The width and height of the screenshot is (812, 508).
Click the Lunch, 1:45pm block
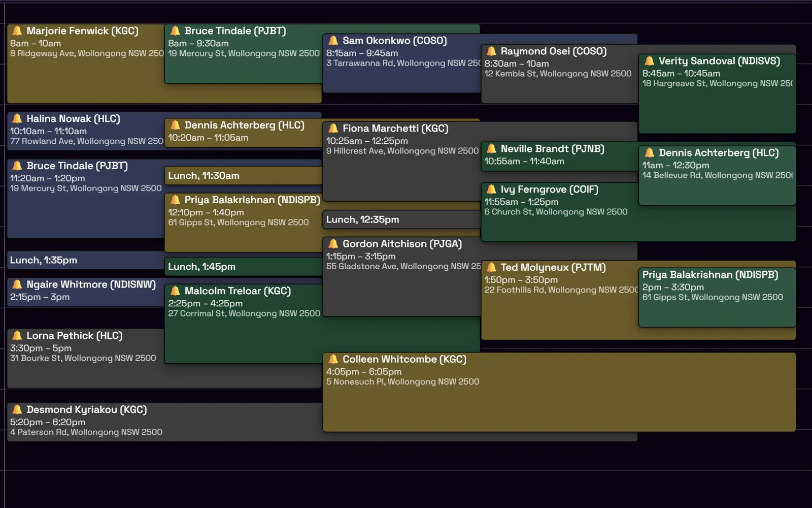pos(243,267)
